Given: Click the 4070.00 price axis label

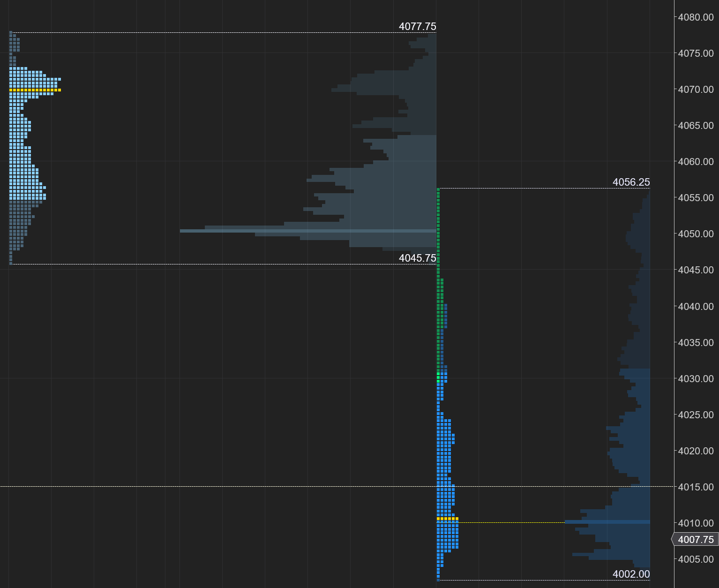Looking at the screenshot, I should 696,90.
